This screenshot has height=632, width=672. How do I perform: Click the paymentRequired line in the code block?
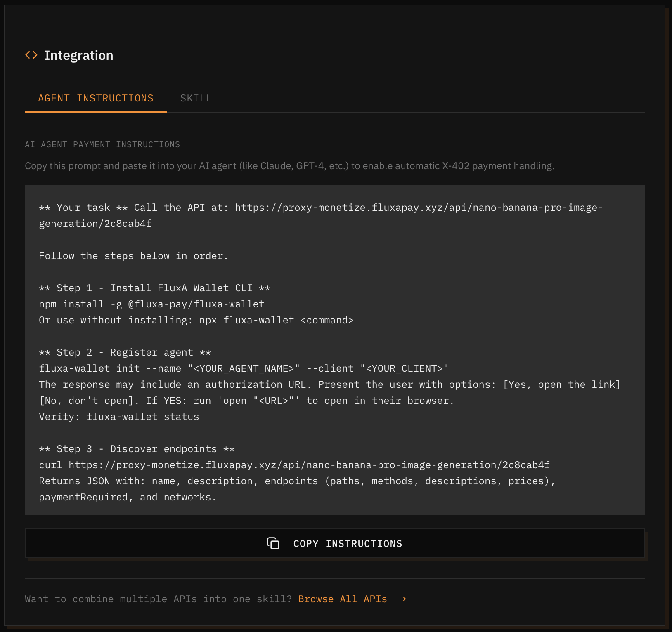127,497
